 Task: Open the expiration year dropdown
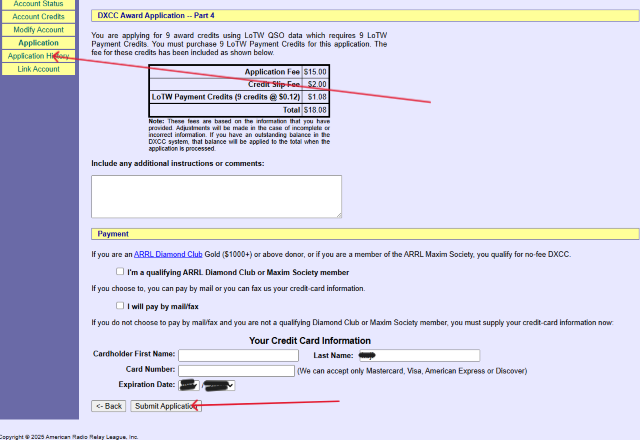(219, 385)
